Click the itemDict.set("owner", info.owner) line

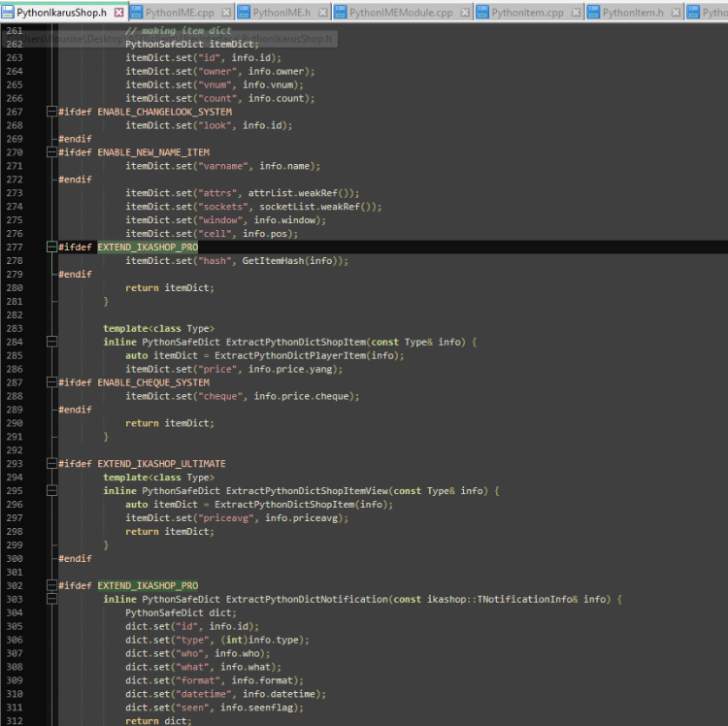point(220,71)
